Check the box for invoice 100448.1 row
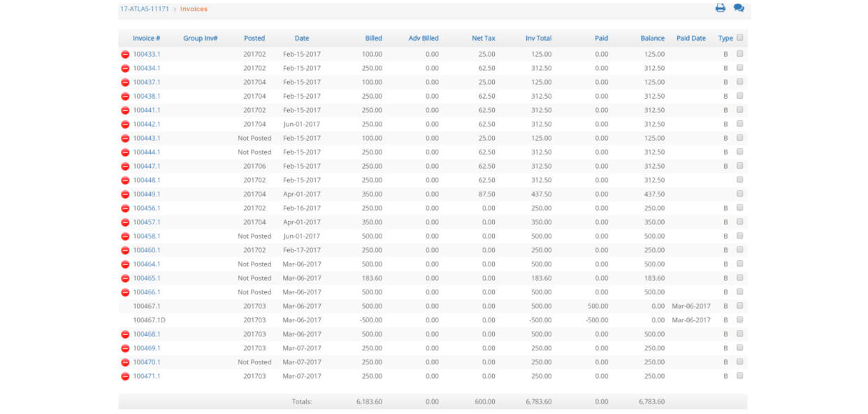The image size is (868, 414). coord(740,180)
